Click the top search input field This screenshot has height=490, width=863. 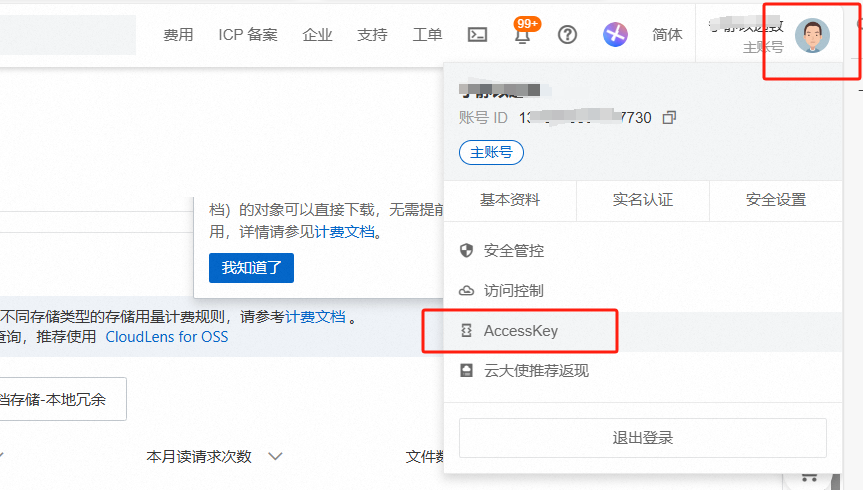68,35
